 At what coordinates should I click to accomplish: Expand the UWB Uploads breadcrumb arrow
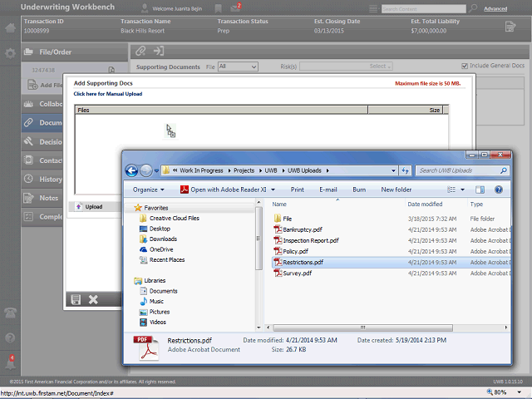tap(328, 170)
